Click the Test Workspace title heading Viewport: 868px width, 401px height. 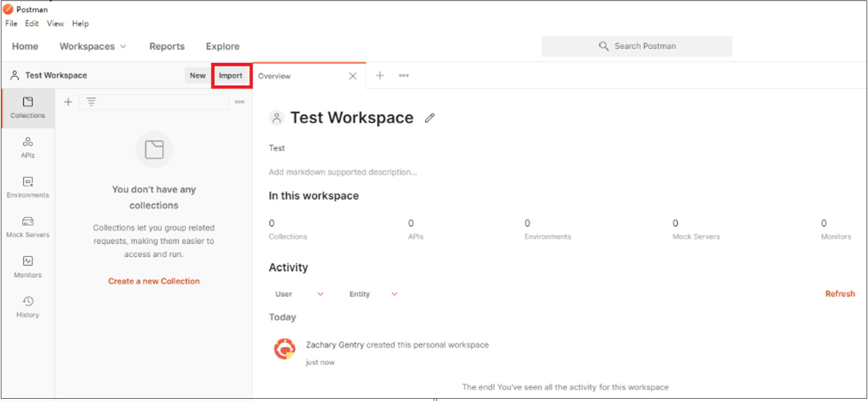[352, 118]
